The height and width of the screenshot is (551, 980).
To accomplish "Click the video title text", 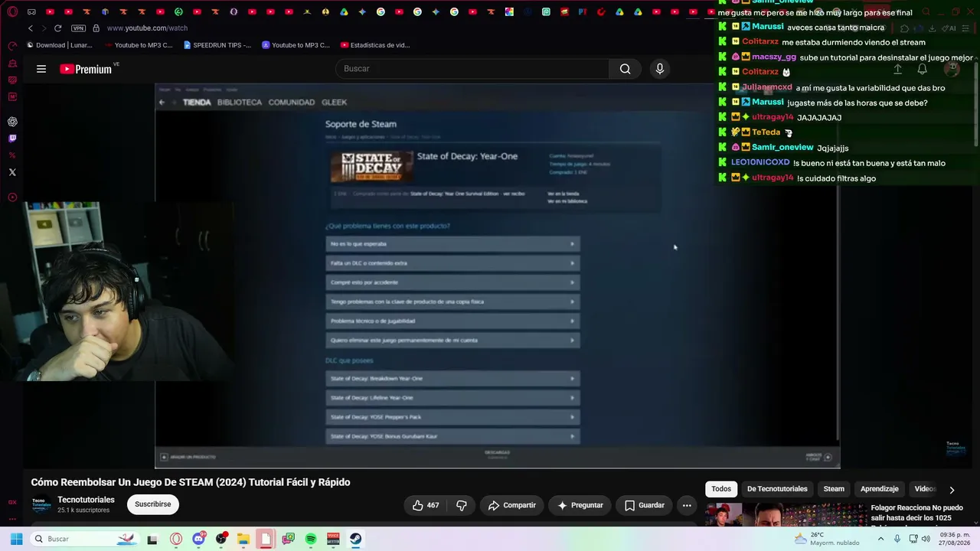I will pos(191,482).
